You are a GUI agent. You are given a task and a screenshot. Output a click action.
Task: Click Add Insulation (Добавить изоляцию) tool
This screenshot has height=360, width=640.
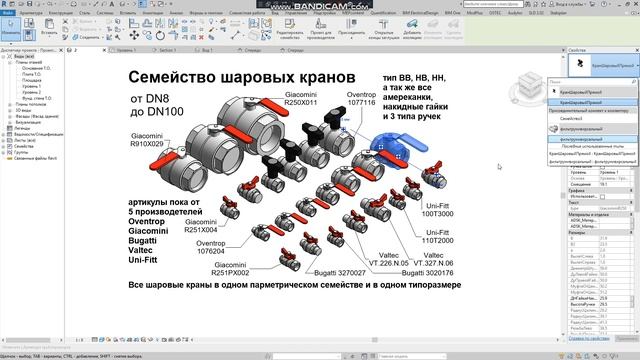[x=412, y=29]
